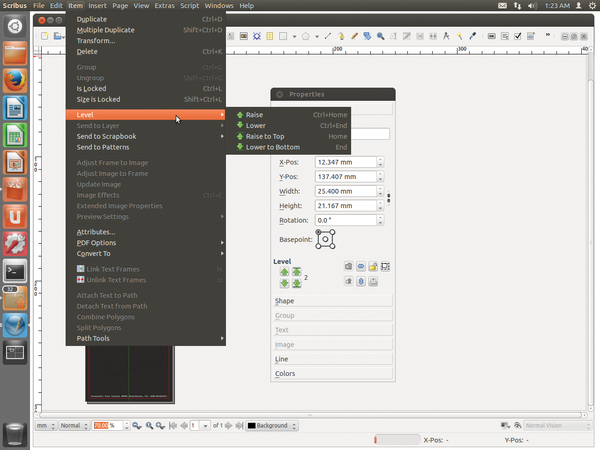The height and width of the screenshot is (450, 600).
Task: Open Attributes... dialog entry
Action: point(146,232)
